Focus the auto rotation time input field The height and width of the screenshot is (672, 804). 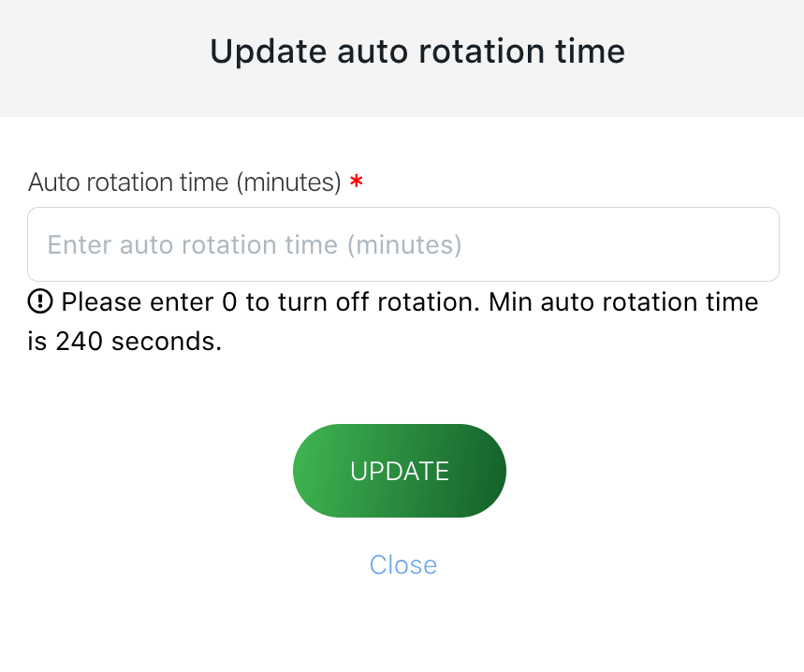pos(403,244)
